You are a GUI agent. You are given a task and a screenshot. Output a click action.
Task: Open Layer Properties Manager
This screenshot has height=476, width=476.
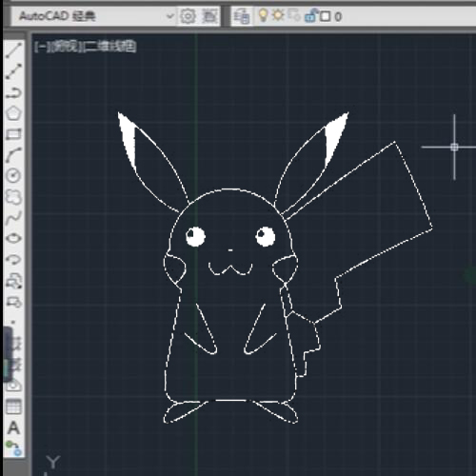[242, 16]
